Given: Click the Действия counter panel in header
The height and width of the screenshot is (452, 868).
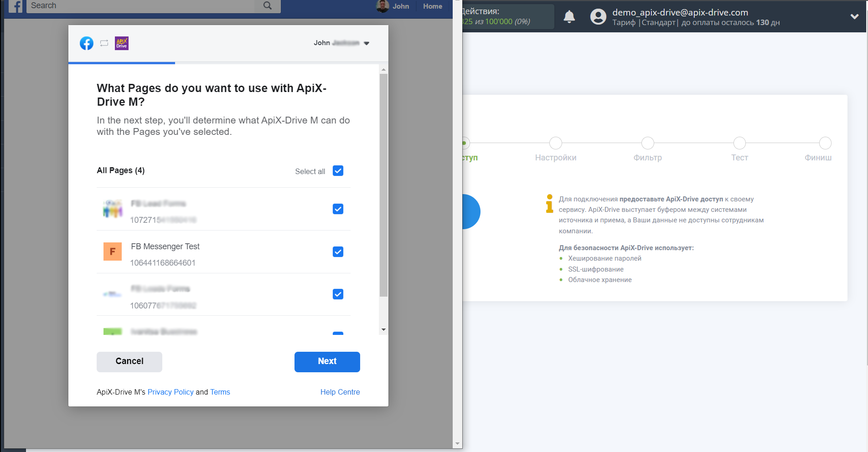Looking at the screenshot, I should [508, 16].
